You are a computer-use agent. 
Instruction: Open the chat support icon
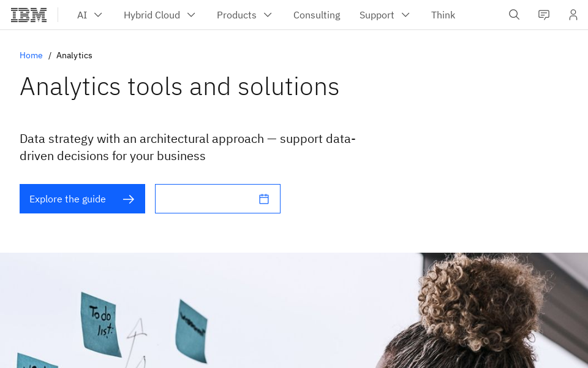(x=544, y=15)
